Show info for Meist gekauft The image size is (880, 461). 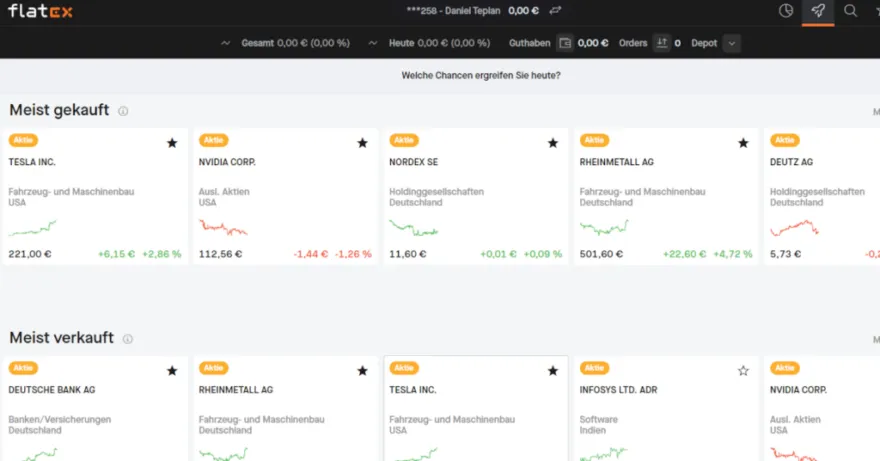coord(123,111)
